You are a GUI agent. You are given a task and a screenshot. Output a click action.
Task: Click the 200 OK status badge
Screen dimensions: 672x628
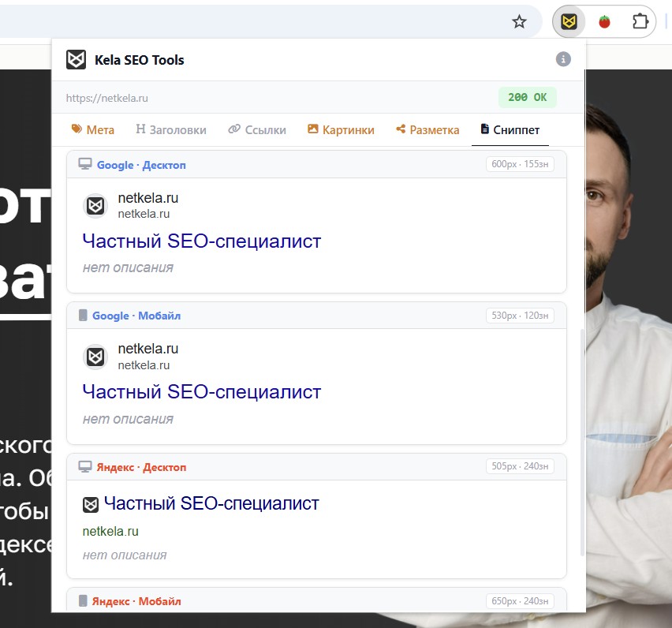[527, 97]
